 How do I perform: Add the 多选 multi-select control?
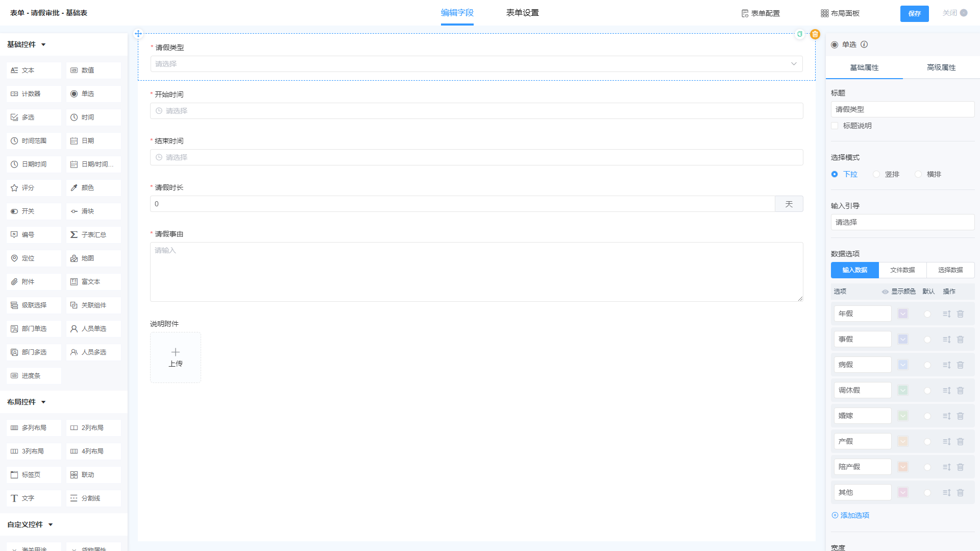tap(34, 117)
